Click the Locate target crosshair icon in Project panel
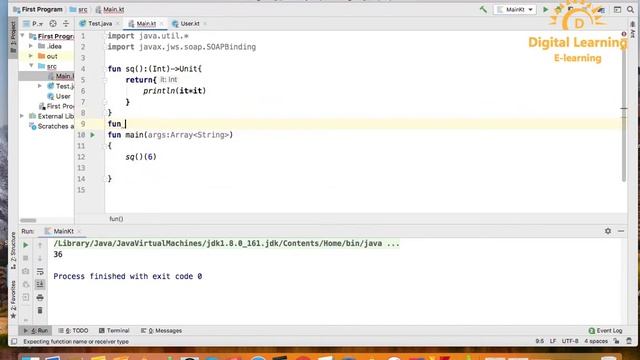This screenshot has height=360, width=640. click(53, 24)
